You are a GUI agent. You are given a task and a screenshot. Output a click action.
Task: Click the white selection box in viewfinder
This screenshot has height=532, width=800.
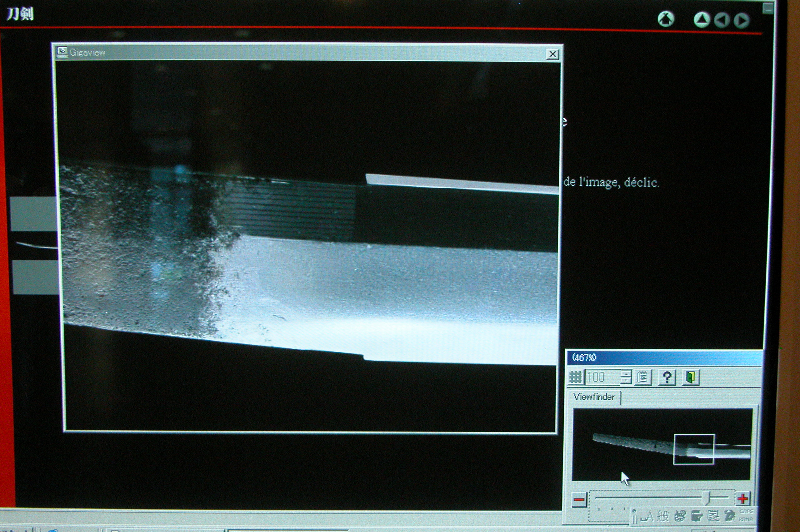click(x=694, y=449)
